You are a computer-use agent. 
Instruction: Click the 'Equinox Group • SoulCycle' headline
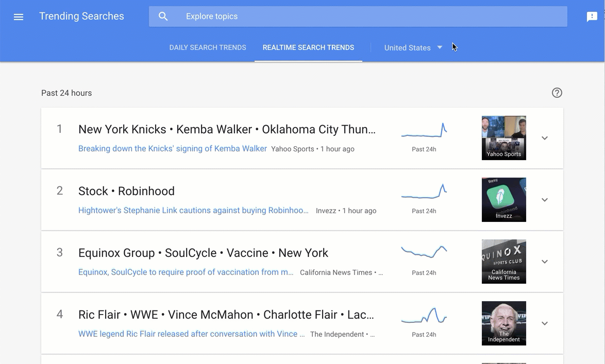tap(204, 253)
